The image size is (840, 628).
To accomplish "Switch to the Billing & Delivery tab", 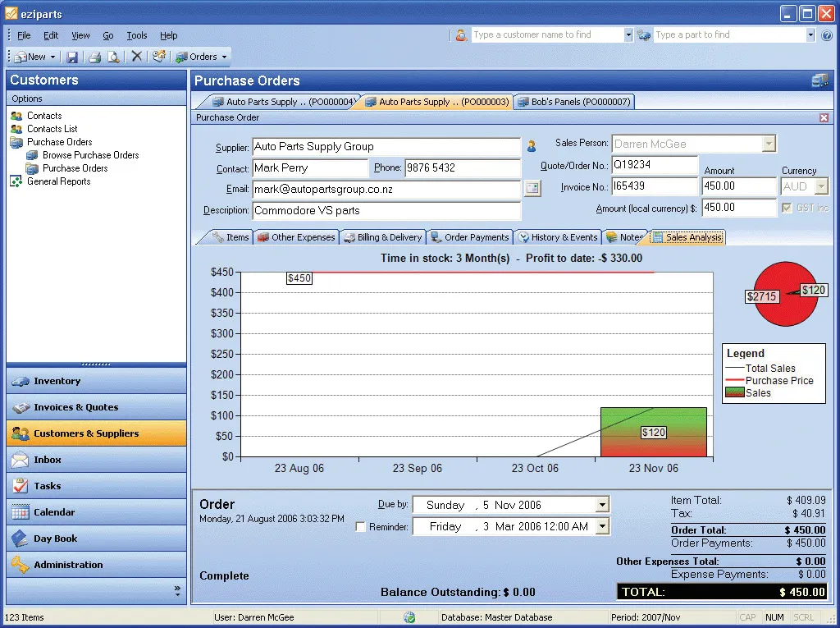I will tap(383, 237).
